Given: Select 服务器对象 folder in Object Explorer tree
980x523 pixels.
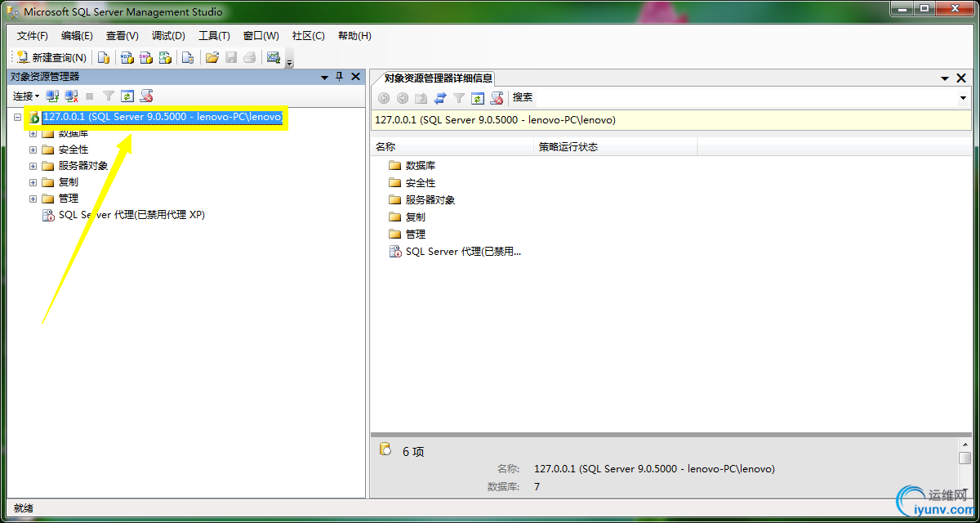Looking at the screenshot, I should point(82,166).
